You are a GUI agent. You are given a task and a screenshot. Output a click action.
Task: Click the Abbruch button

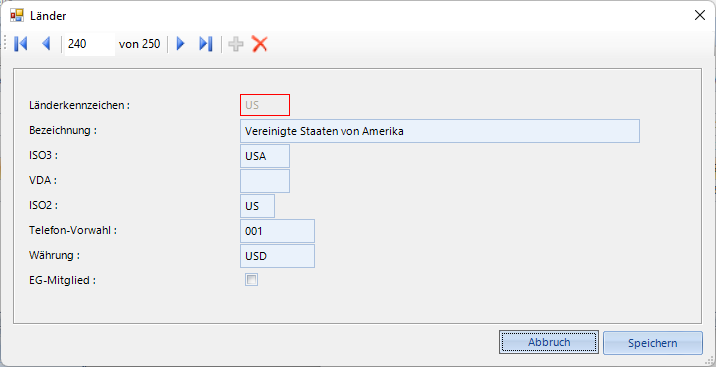coord(549,342)
